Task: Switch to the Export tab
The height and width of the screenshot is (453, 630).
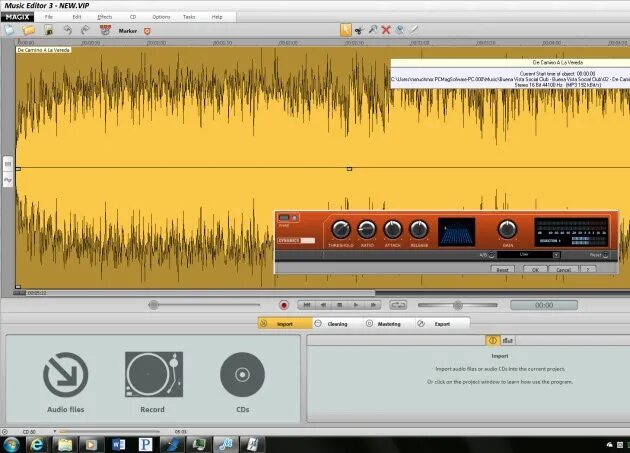Action: pyautogui.click(x=442, y=324)
